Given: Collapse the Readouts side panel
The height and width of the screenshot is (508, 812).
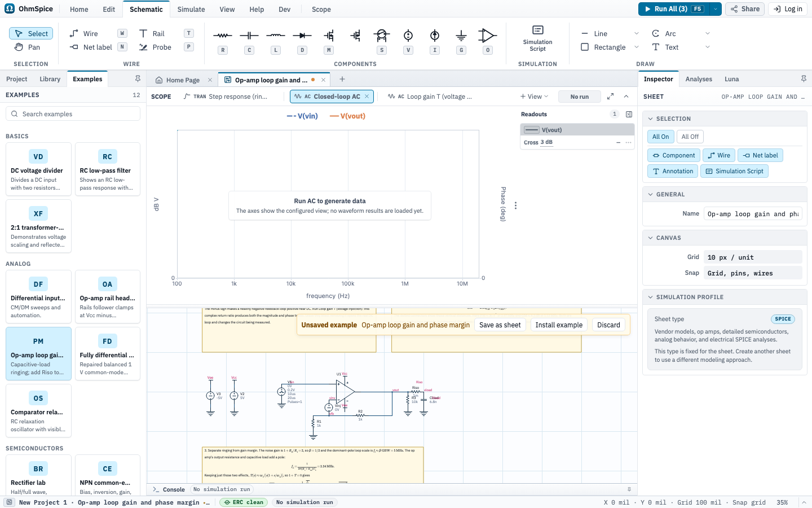Looking at the screenshot, I should 629,114.
